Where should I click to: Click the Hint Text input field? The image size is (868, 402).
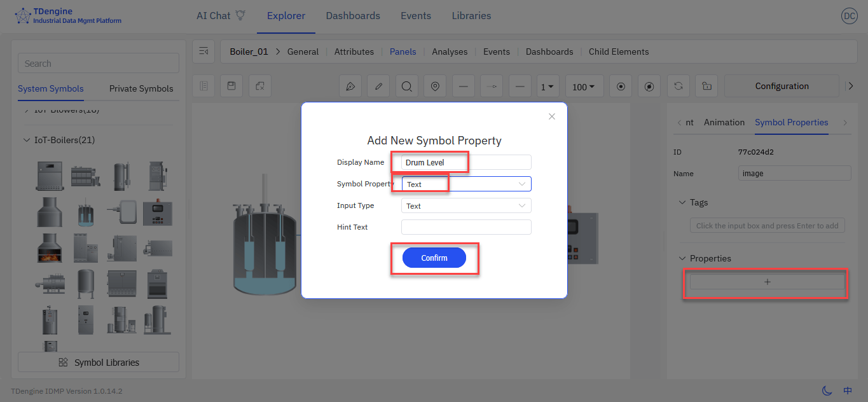tap(466, 227)
